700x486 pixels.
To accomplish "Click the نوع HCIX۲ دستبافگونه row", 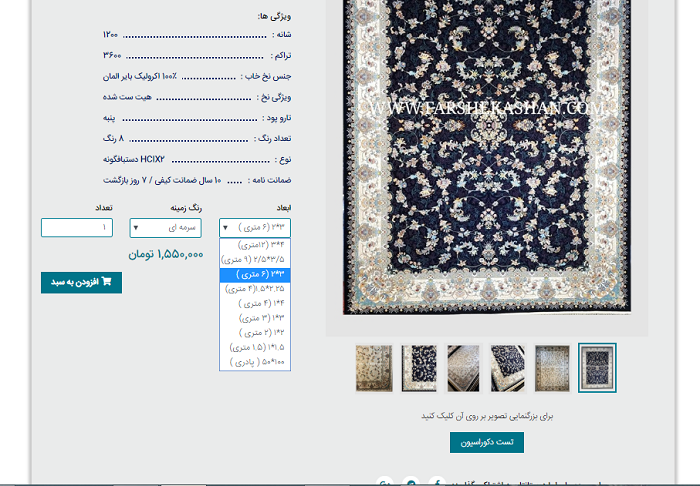I will pyautogui.click(x=197, y=159).
